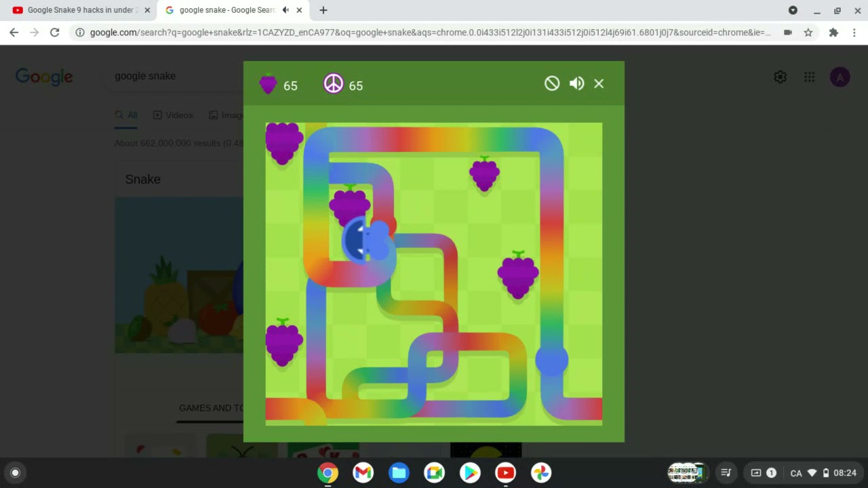Open status tray showing 08:24
868x488 pixels.
pyautogui.click(x=823, y=473)
